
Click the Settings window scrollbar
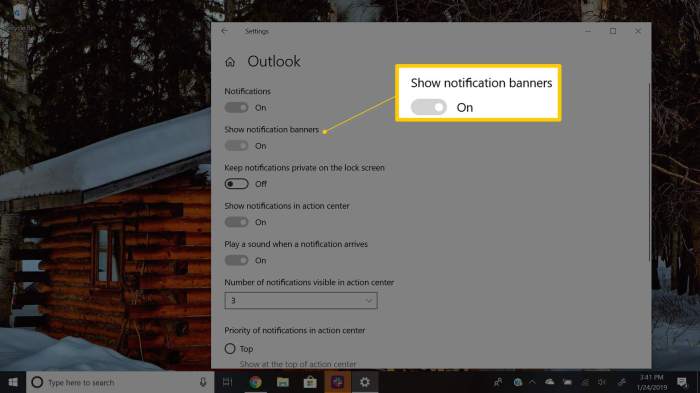650,172
